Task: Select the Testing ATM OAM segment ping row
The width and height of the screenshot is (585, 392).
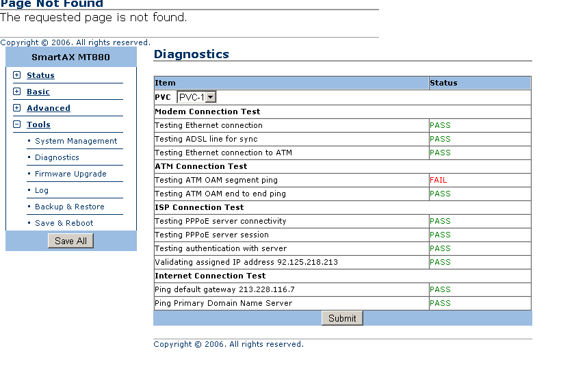Action: point(216,180)
